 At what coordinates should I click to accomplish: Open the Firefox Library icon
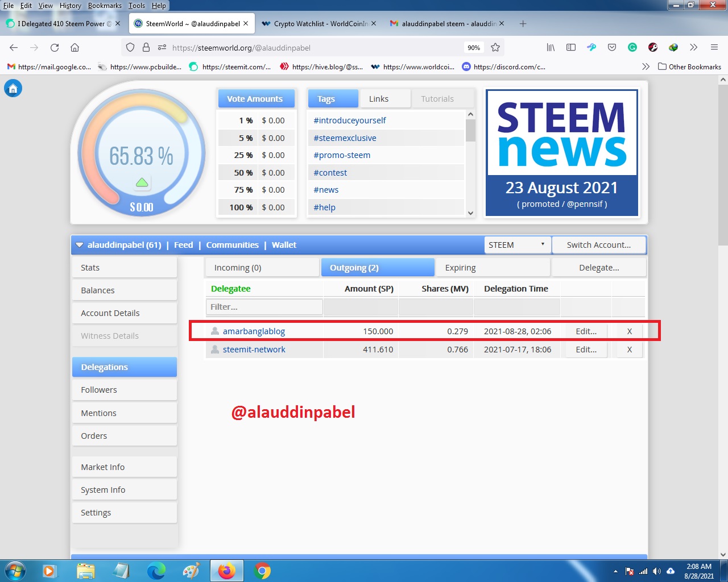pos(551,48)
